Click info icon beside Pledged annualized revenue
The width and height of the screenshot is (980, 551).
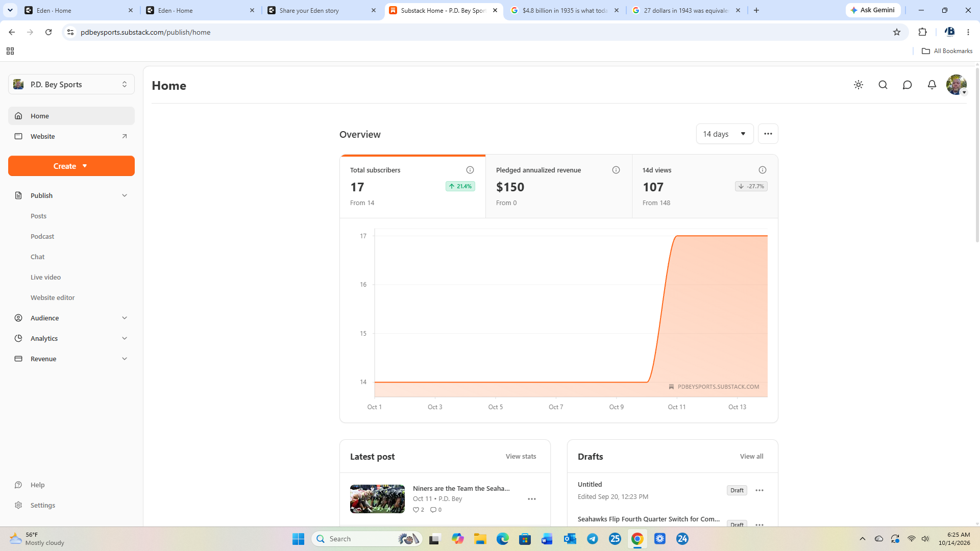click(616, 170)
